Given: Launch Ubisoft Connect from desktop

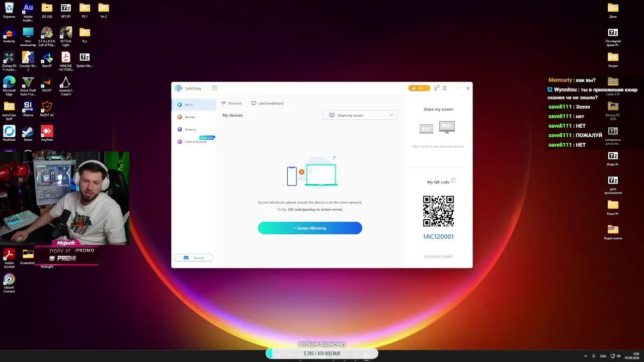Looking at the screenshot, I should point(9,283).
